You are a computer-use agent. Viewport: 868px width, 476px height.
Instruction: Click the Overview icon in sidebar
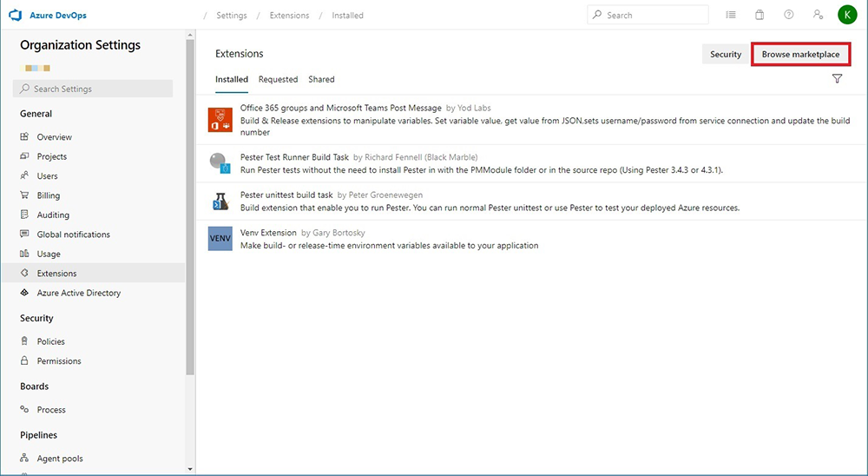pyautogui.click(x=24, y=136)
